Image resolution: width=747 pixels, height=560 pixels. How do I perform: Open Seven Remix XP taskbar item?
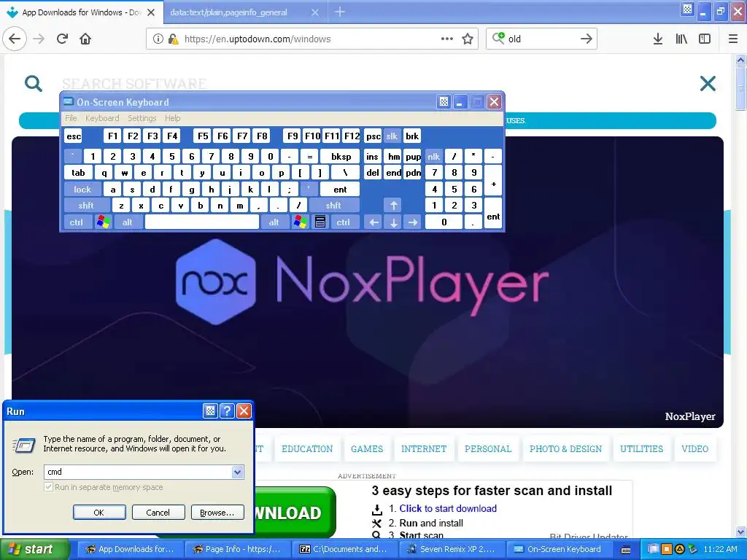451,549
